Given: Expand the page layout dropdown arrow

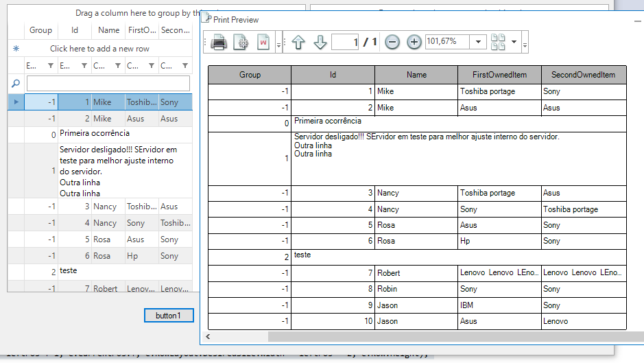Looking at the screenshot, I should pos(514,43).
